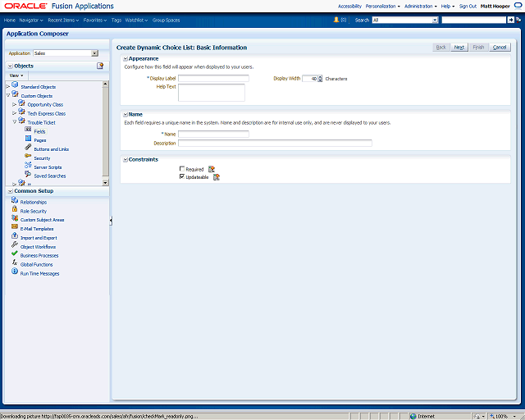Open the Personalization menu
Screen dimensions: 525x420
point(383,6)
